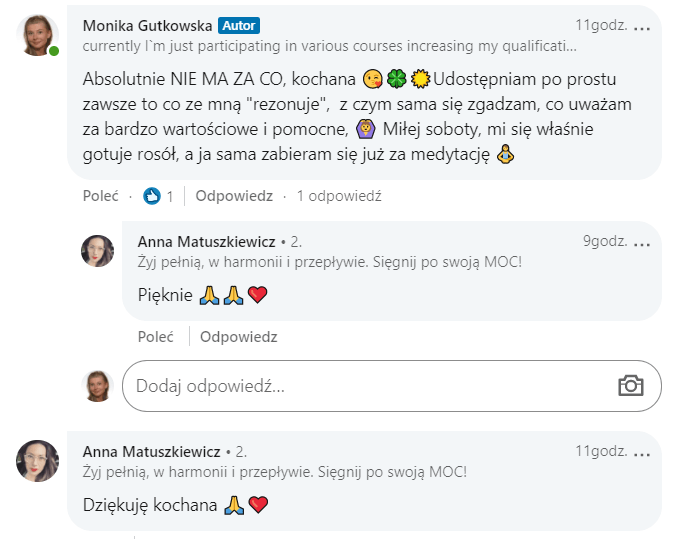
Task: Click the reaction count next to like icon
Action: 170,196
